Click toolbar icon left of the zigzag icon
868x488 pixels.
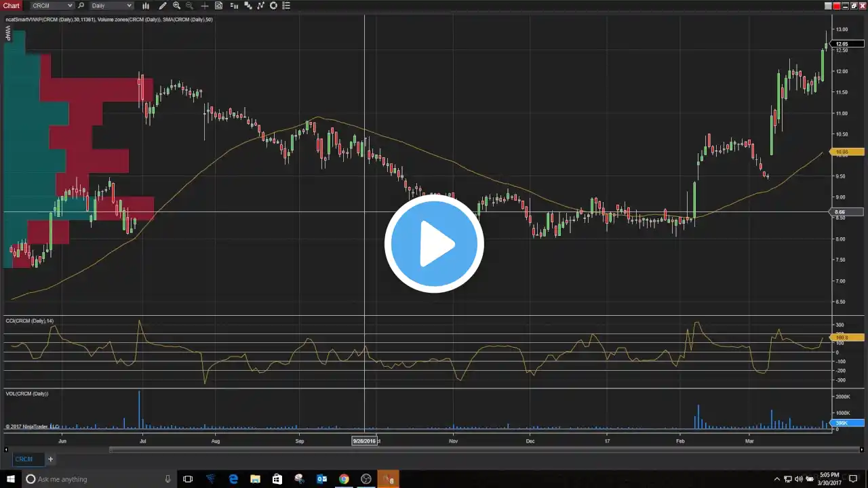(248, 5)
